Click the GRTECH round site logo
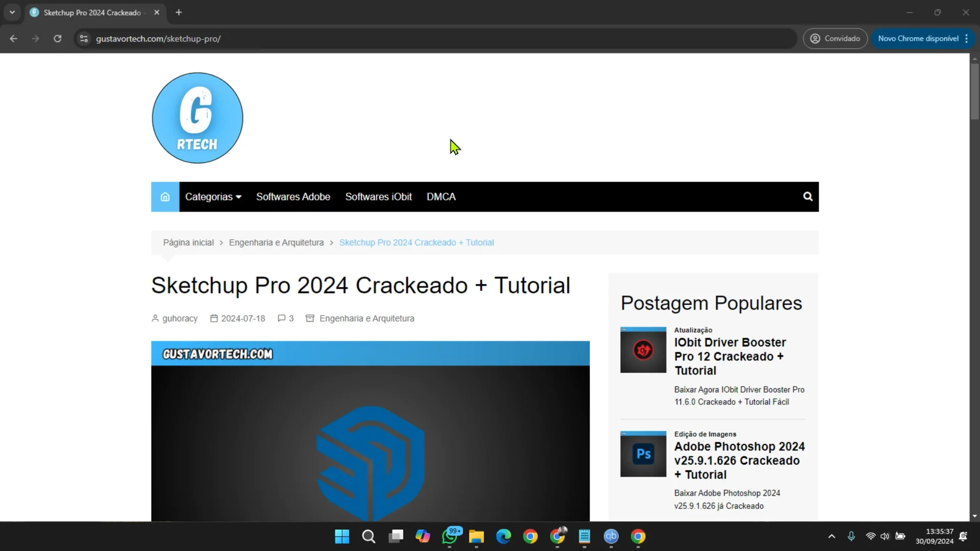This screenshot has height=551, width=980. click(x=198, y=118)
